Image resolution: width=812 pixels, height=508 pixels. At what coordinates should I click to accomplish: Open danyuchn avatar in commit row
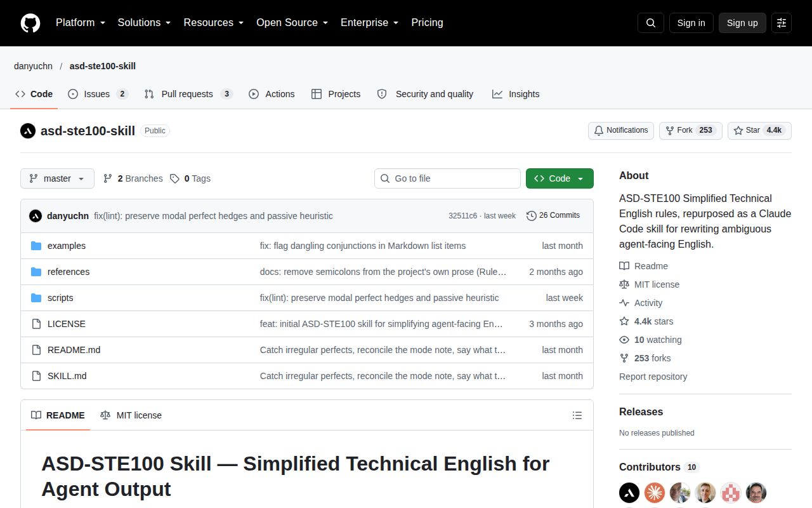(x=36, y=216)
